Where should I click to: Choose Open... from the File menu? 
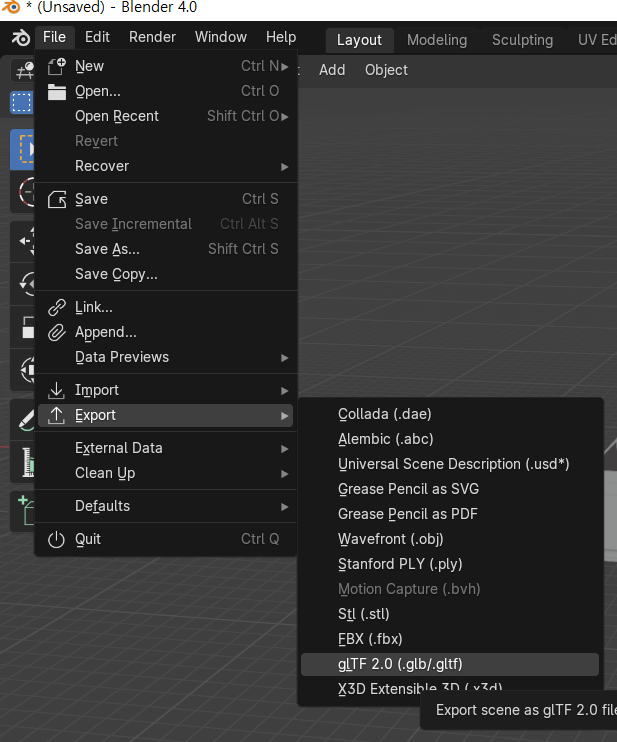click(x=166, y=91)
